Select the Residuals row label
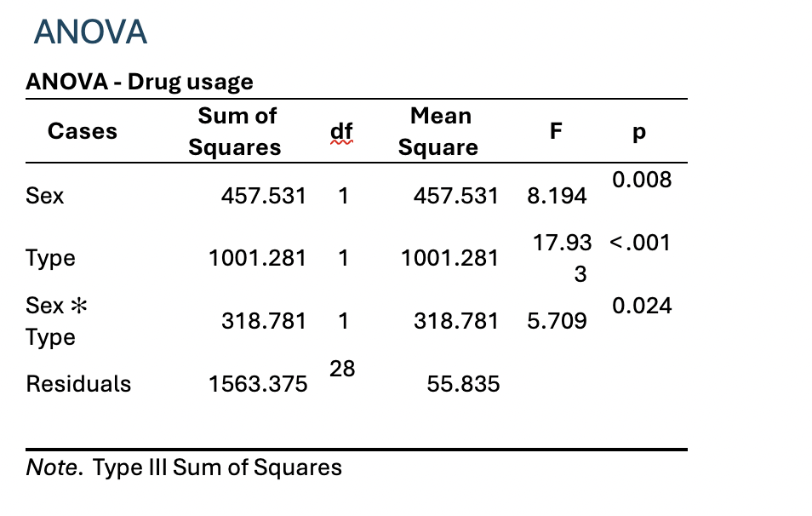812x516 pixels. [78, 384]
